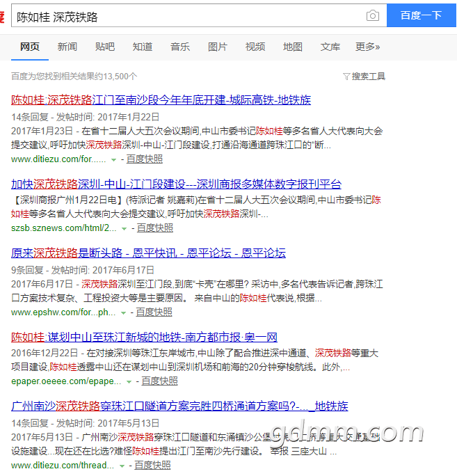
Task: Open 百度快照 for www.epshw.com result
Action: pyautogui.click(x=154, y=312)
